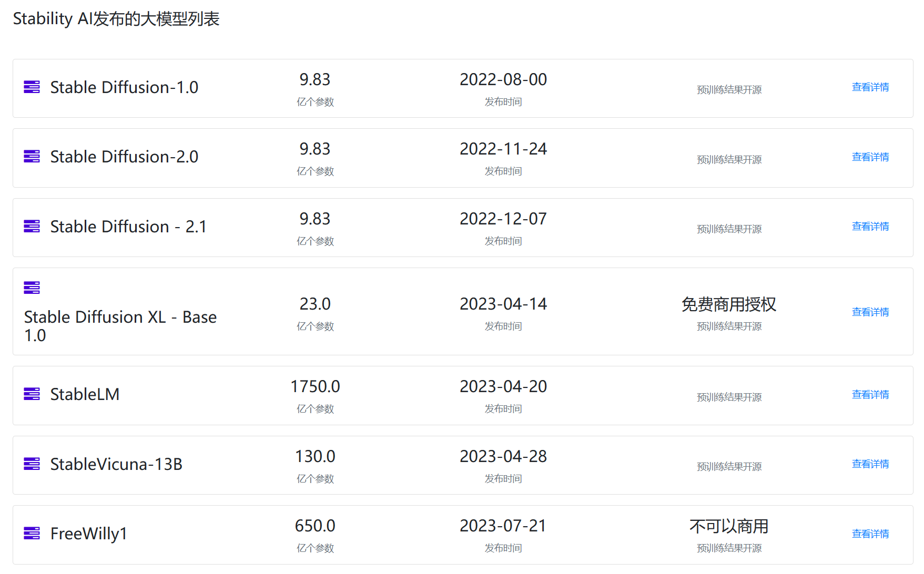Click 预训练结果开源 under 不可以商用
The image size is (924, 574).
729,548
